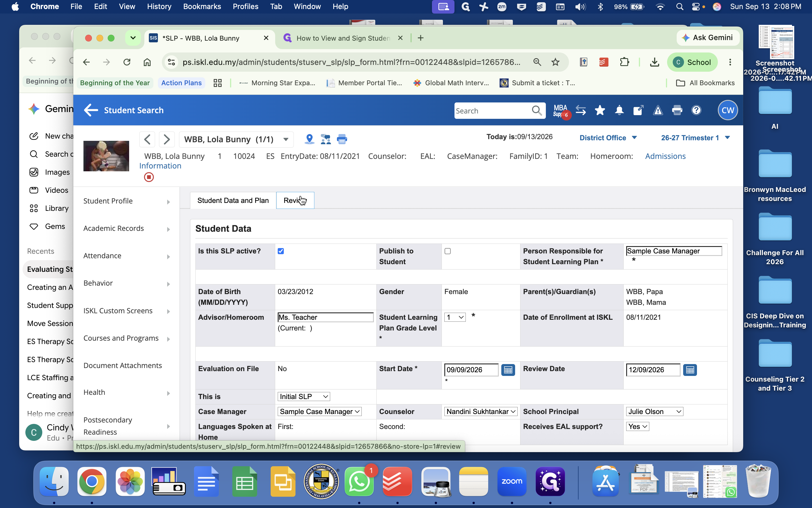Open the student selector dropdown WBB, Lola Bunny

236,139
